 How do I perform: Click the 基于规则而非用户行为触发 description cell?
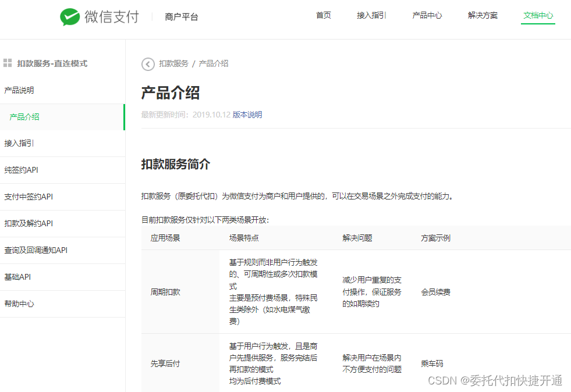[x=273, y=292]
